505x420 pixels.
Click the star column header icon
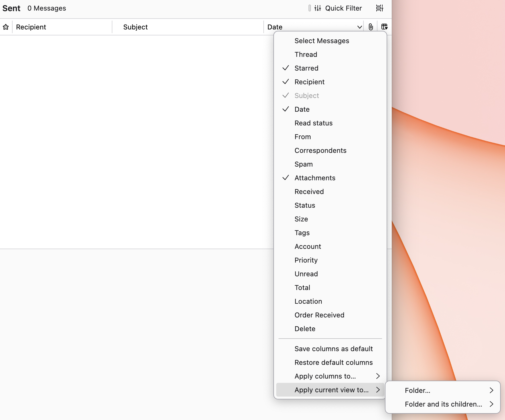click(x=6, y=27)
